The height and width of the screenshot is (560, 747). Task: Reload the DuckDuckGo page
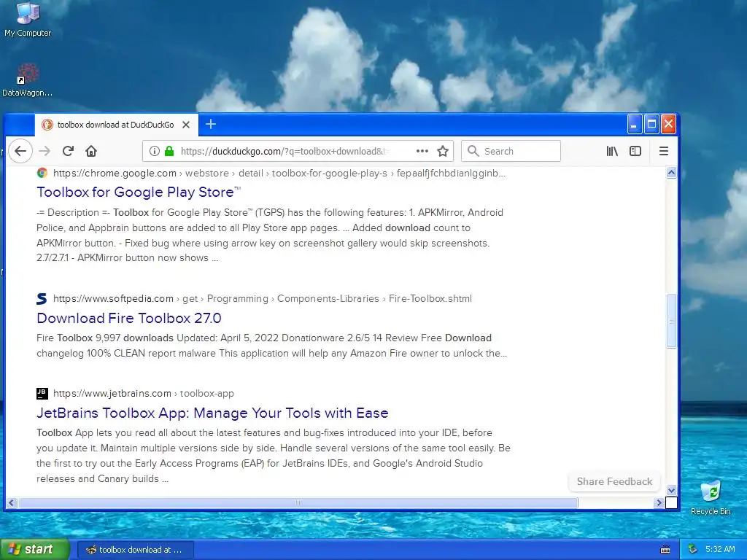68,151
